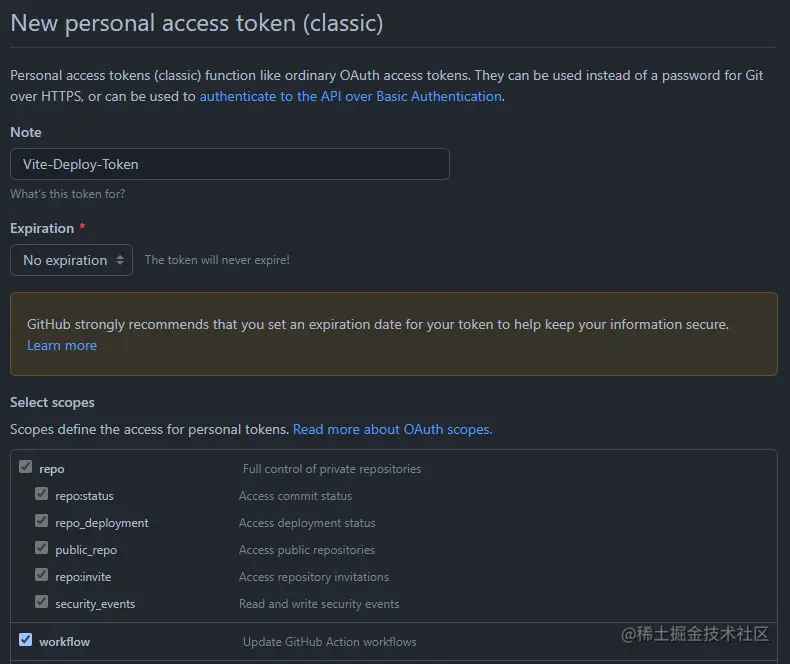Toggle the repo scope checkbox

[x=25, y=467]
